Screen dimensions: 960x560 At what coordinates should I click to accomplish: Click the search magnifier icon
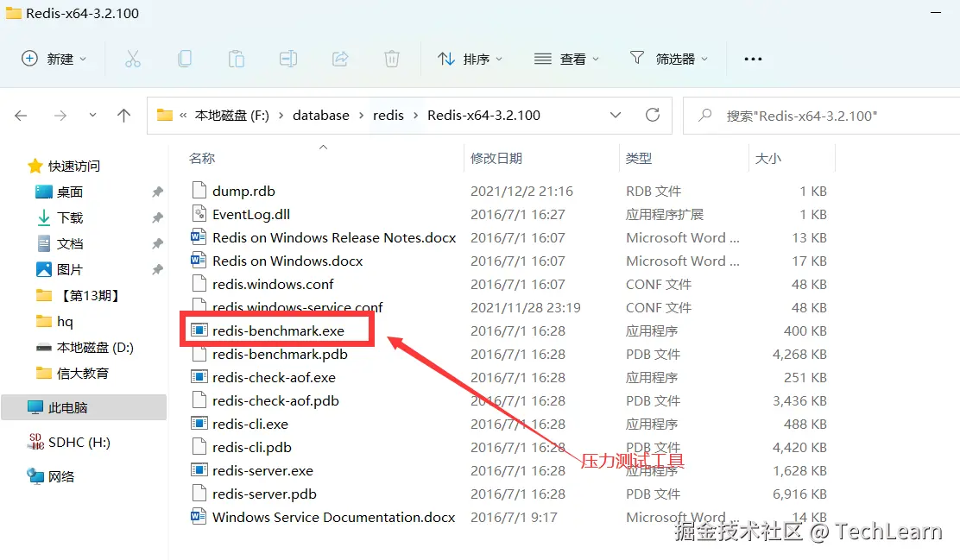tap(704, 115)
